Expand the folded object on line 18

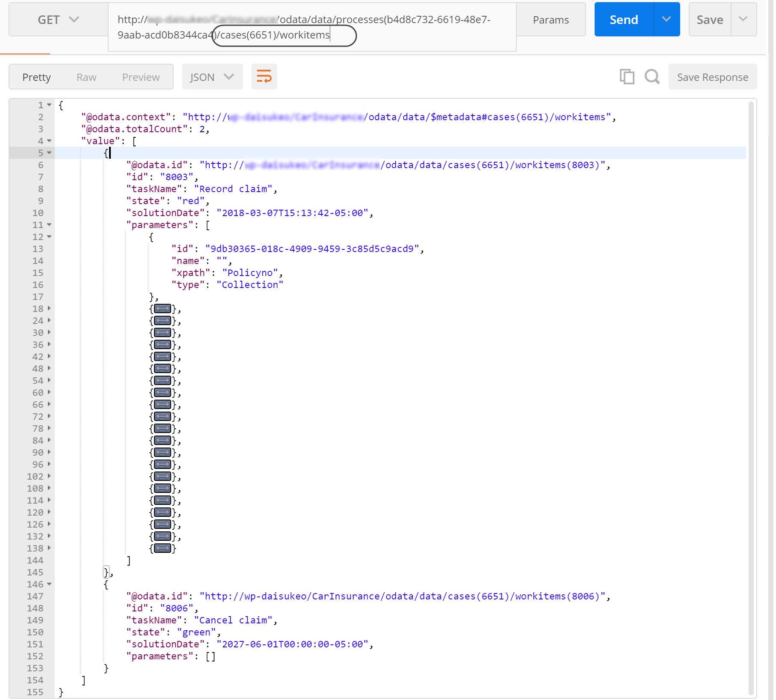point(163,309)
